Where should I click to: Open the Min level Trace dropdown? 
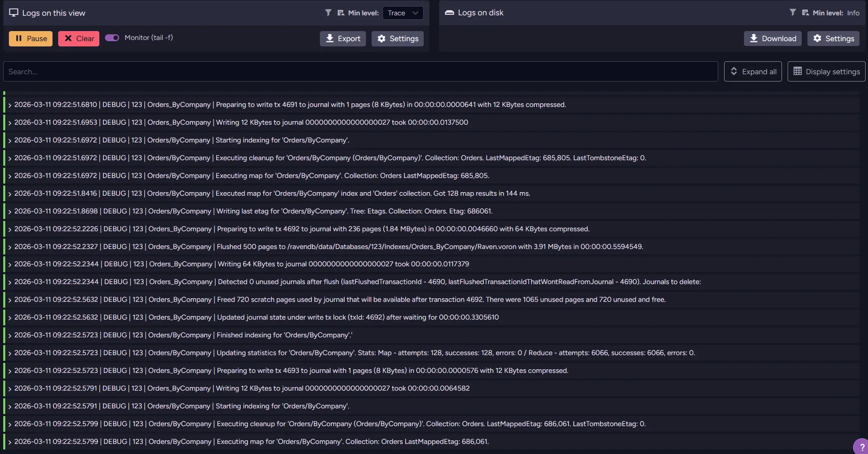pyautogui.click(x=403, y=13)
